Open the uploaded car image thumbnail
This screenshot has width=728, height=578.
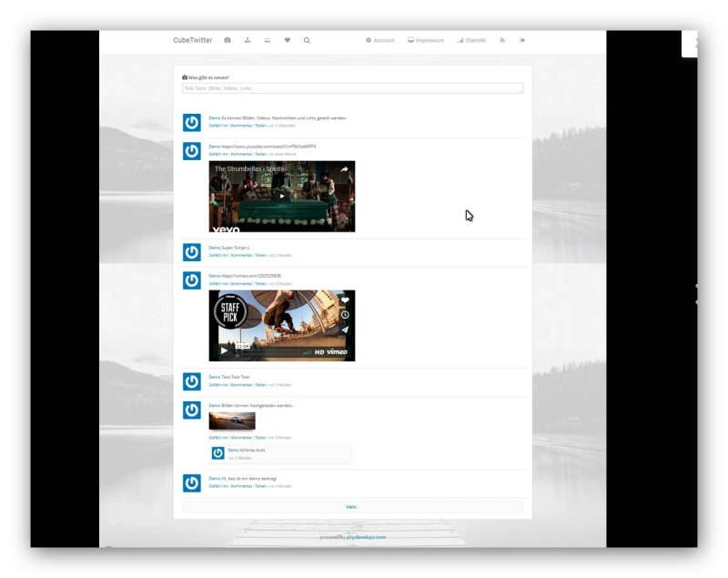coord(232,421)
